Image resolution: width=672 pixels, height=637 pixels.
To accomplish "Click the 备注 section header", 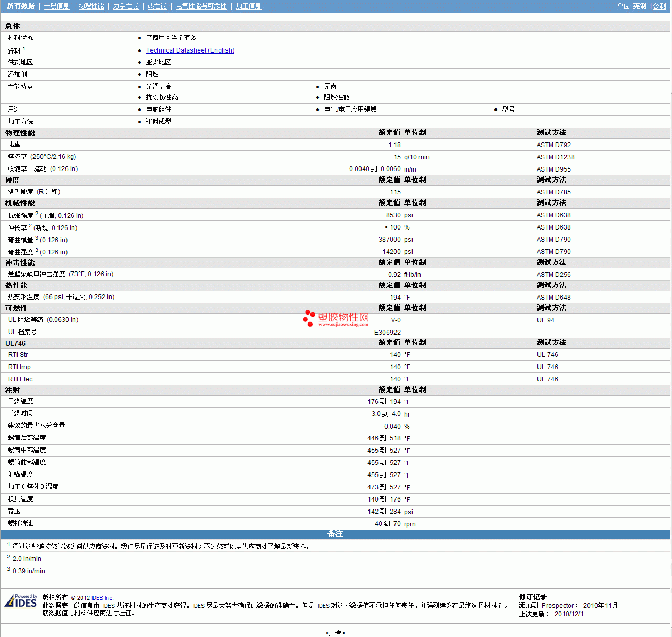I will tap(335, 534).
